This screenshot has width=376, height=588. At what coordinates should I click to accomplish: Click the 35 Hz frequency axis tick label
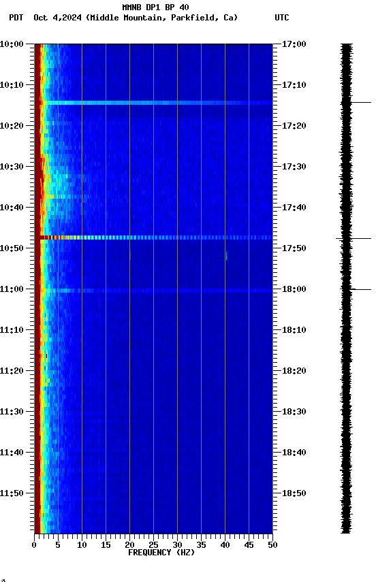(201, 545)
